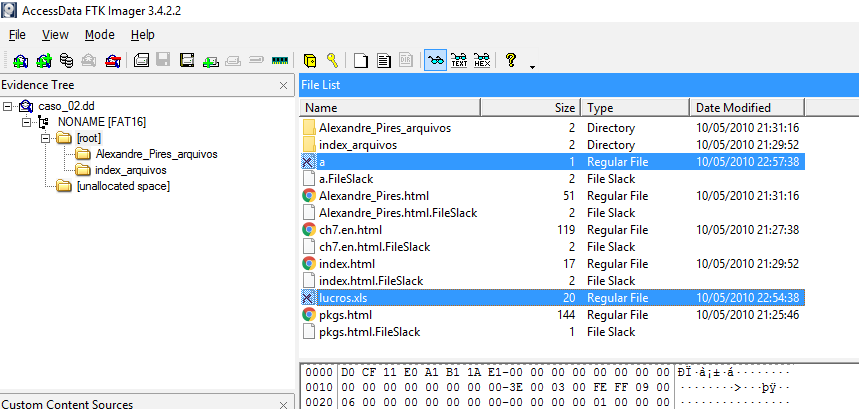Collapse the NONAME [FAT16] tree node
The height and width of the screenshot is (409, 859).
(26, 122)
